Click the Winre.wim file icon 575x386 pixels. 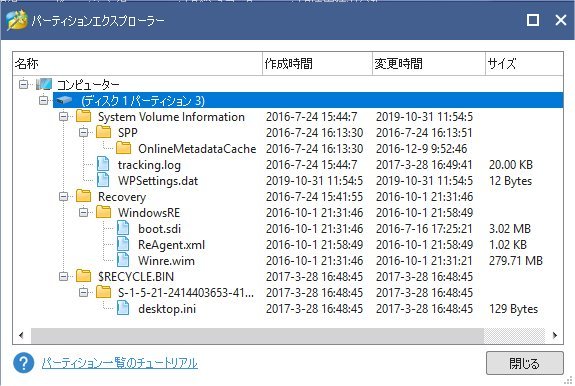tap(123, 260)
